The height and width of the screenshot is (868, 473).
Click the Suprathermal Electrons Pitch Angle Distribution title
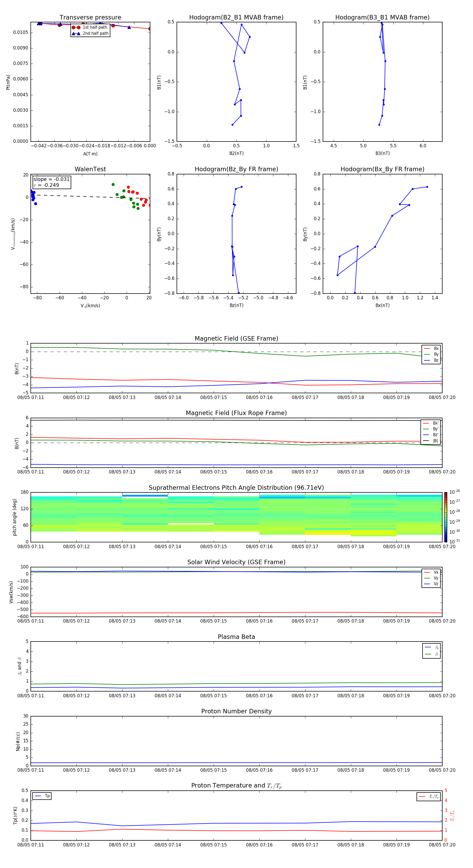(x=236, y=488)
